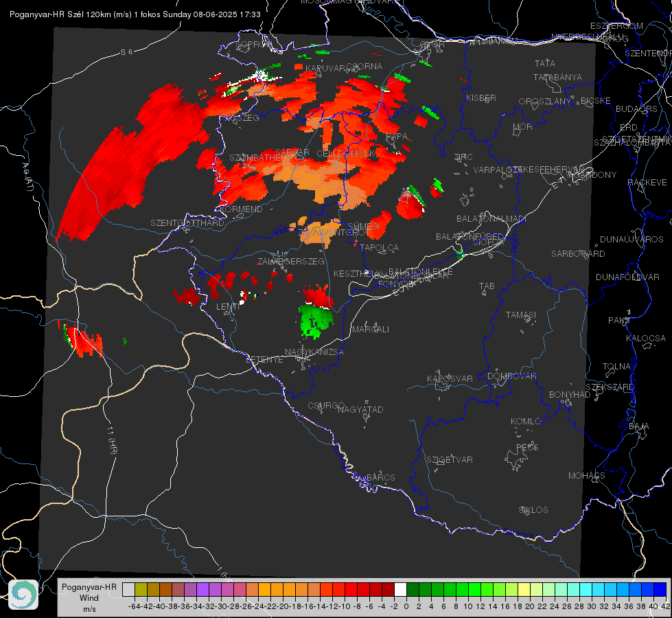Viewport: 672px width, 618px height.
Task: Click the TAB city label
Action: tap(487, 286)
